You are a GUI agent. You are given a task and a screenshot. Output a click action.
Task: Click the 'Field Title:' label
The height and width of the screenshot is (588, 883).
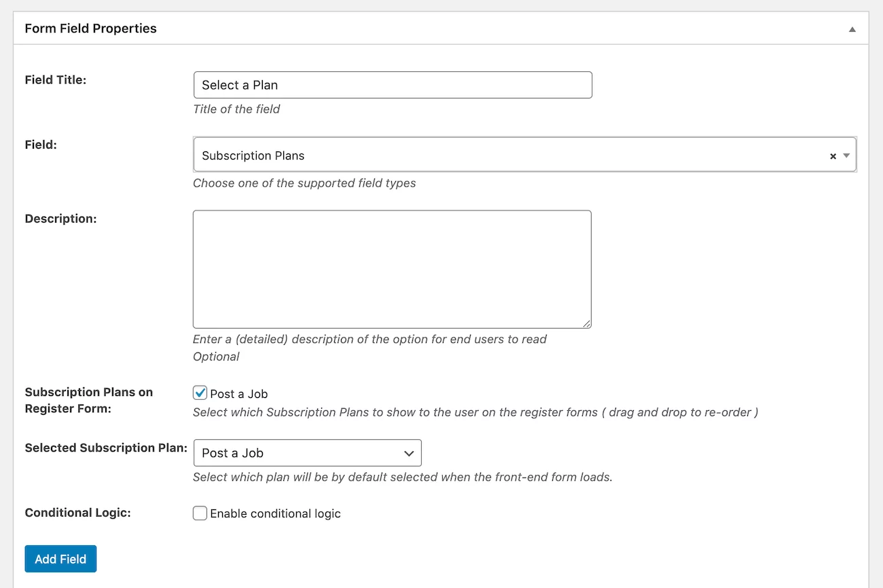[56, 79]
